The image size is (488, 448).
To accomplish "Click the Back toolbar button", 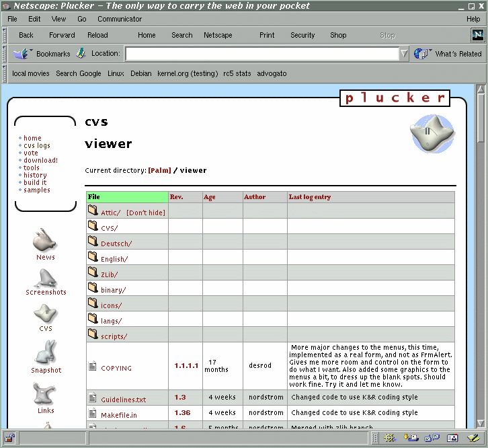I will tap(26, 35).
